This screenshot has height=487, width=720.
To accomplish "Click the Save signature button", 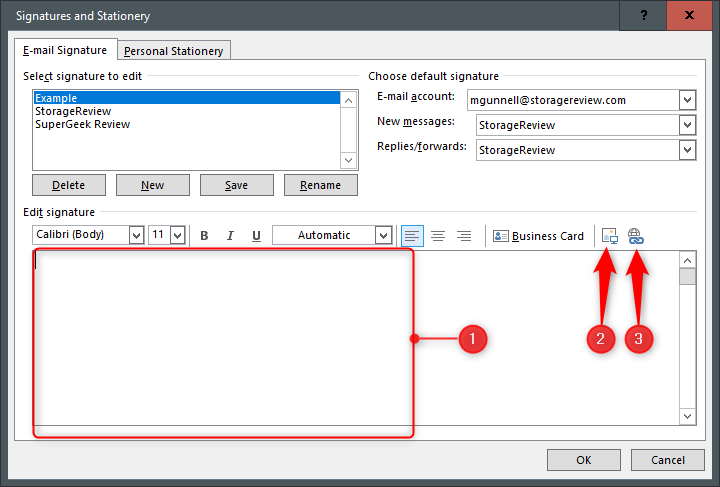I will click(x=236, y=185).
